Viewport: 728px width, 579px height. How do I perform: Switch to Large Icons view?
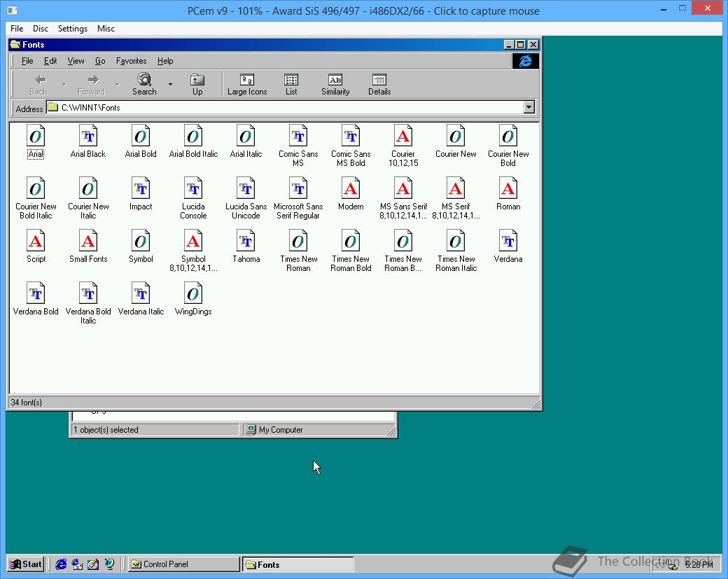coord(247,84)
